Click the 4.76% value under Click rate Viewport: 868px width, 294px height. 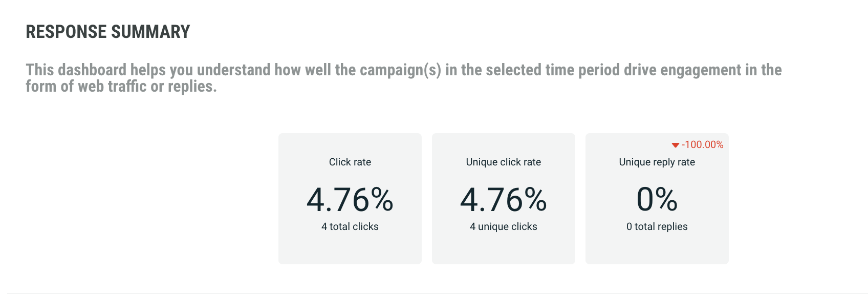(350, 199)
